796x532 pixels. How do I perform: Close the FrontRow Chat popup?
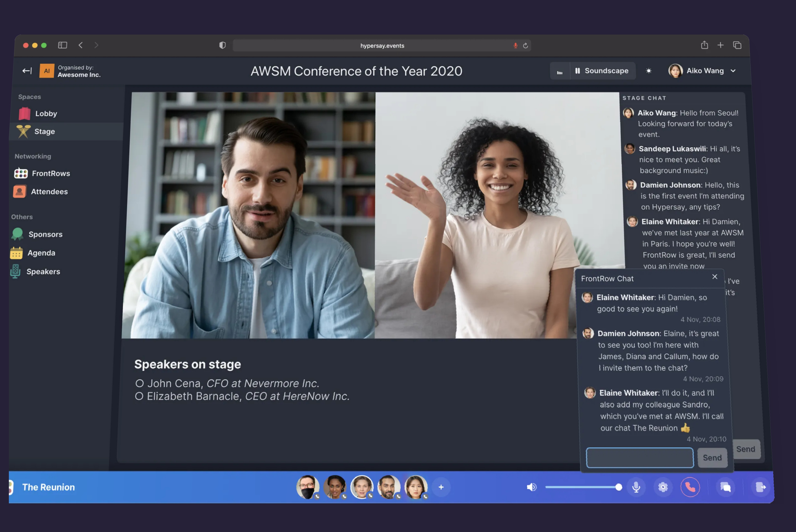(x=715, y=277)
